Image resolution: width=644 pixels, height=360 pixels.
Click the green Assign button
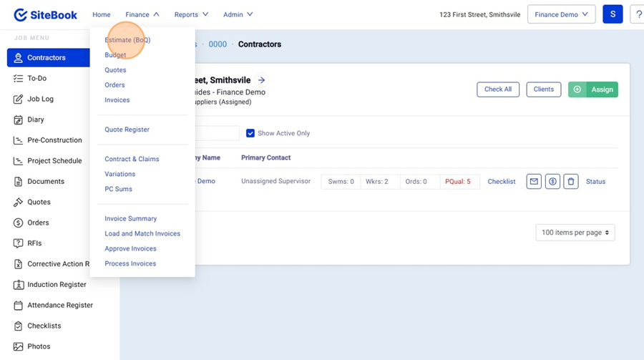click(x=593, y=89)
